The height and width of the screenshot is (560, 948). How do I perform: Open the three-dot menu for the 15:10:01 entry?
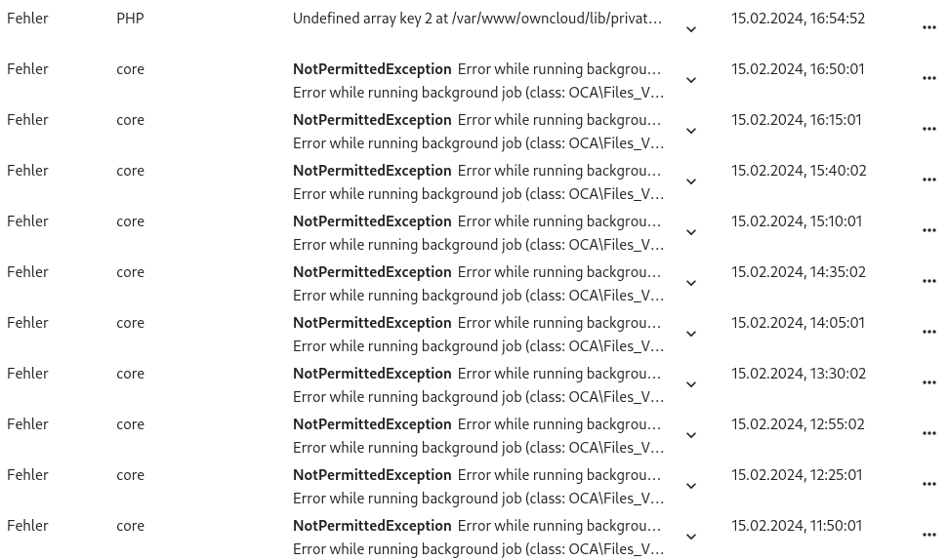pyautogui.click(x=929, y=231)
